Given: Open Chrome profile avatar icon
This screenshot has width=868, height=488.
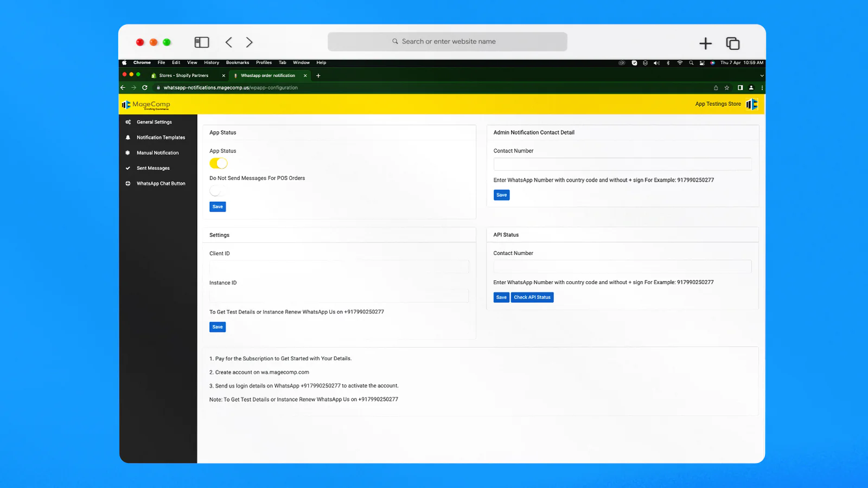Looking at the screenshot, I should coord(751,87).
